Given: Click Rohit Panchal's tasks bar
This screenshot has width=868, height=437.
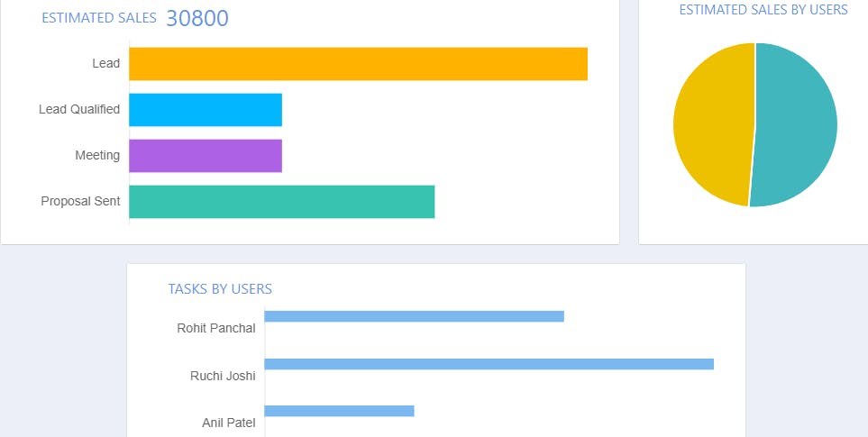Looking at the screenshot, I should tap(414, 316).
